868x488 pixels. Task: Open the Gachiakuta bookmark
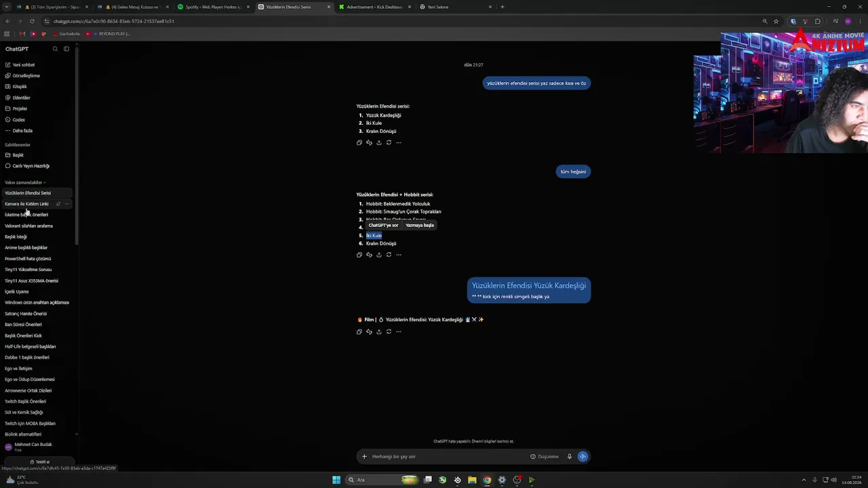coord(66,34)
